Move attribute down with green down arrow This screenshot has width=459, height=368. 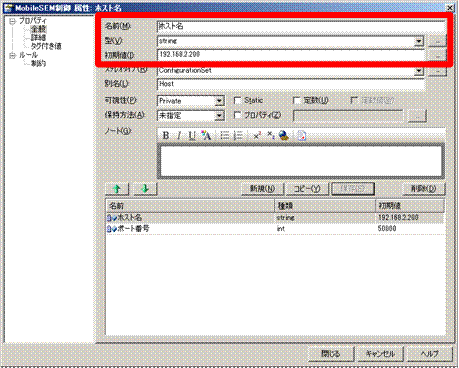(x=145, y=189)
